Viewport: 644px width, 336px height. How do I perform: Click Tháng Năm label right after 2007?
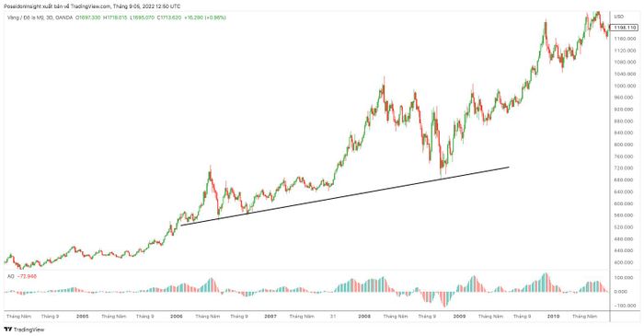tap(302, 317)
